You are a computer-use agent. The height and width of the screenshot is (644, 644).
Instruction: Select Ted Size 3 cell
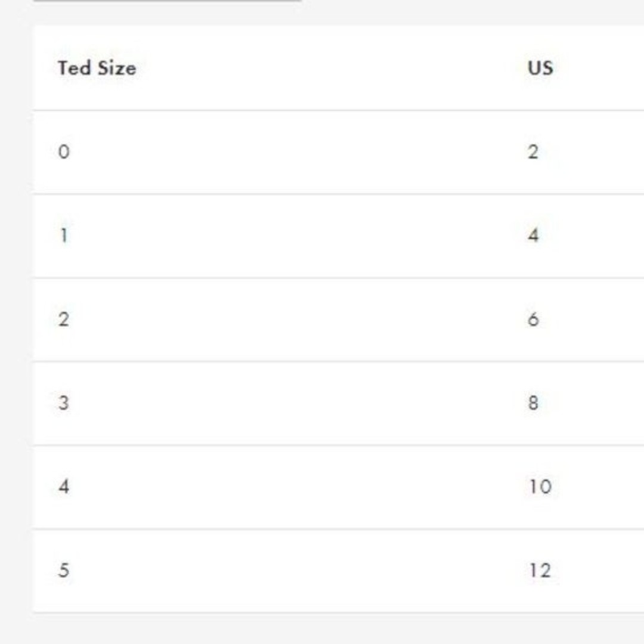click(64, 403)
